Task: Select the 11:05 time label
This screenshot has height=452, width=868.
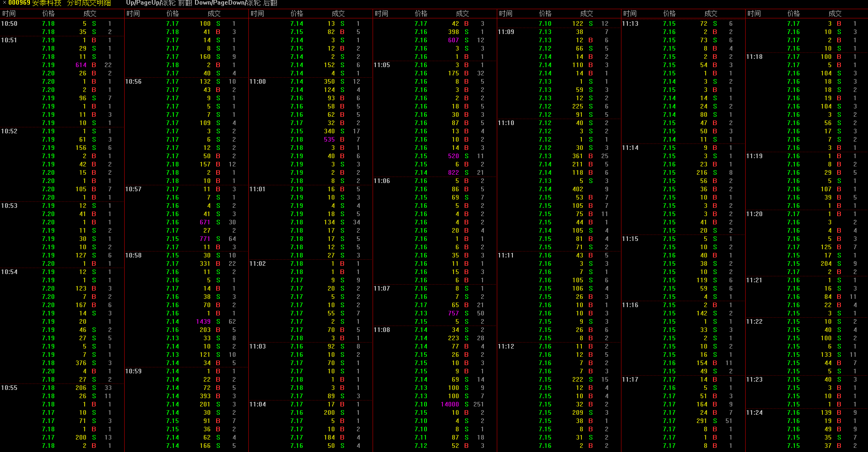Action: 382,65
